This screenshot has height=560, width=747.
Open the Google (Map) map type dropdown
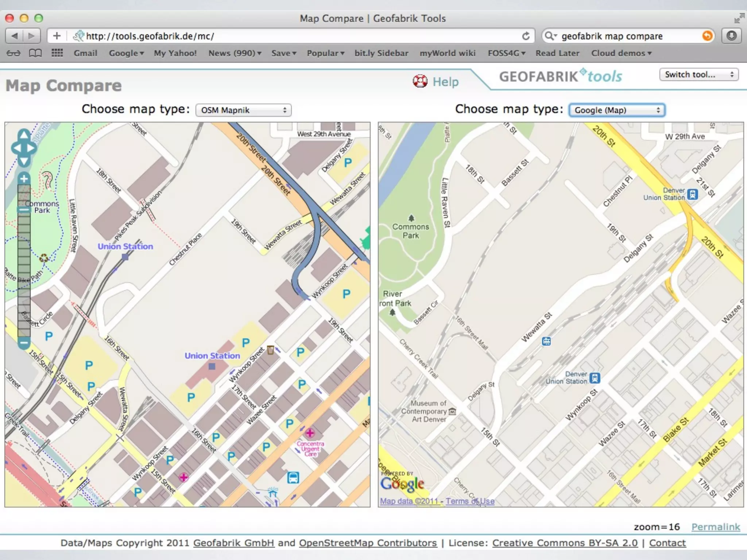point(617,110)
